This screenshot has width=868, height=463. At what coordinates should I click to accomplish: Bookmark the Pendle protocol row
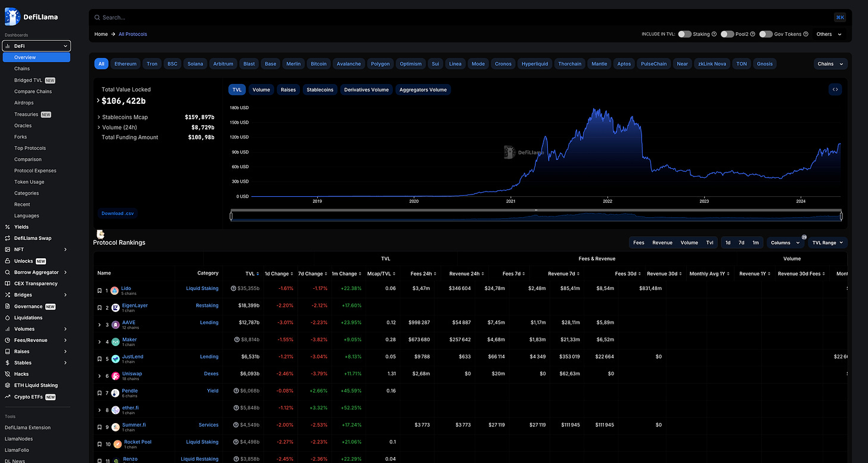pos(100,393)
